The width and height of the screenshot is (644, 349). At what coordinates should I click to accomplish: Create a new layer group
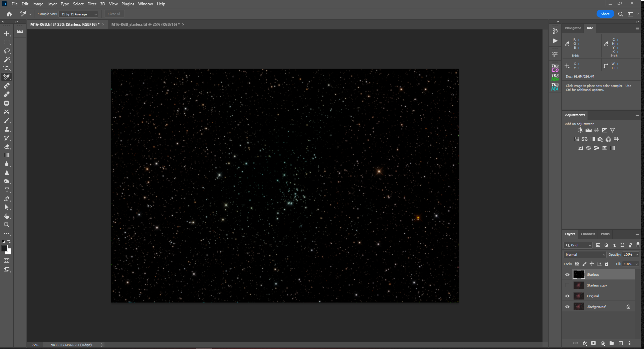[x=611, y=343]
